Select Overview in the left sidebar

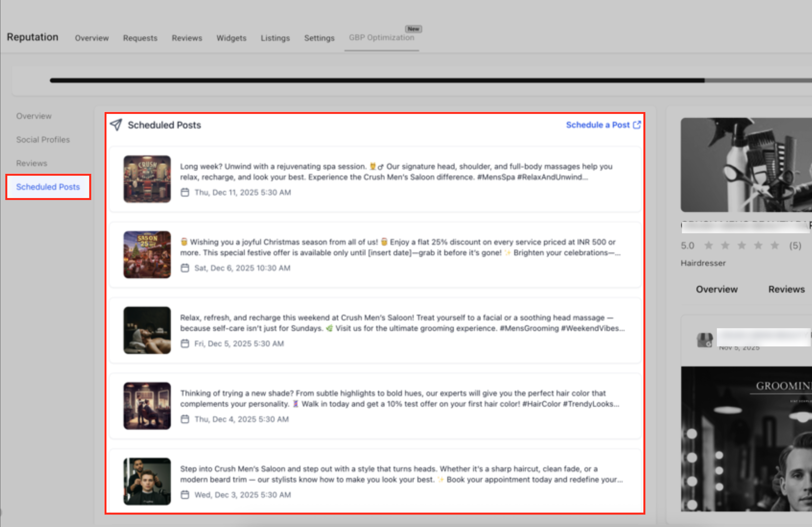click(34, 116)
